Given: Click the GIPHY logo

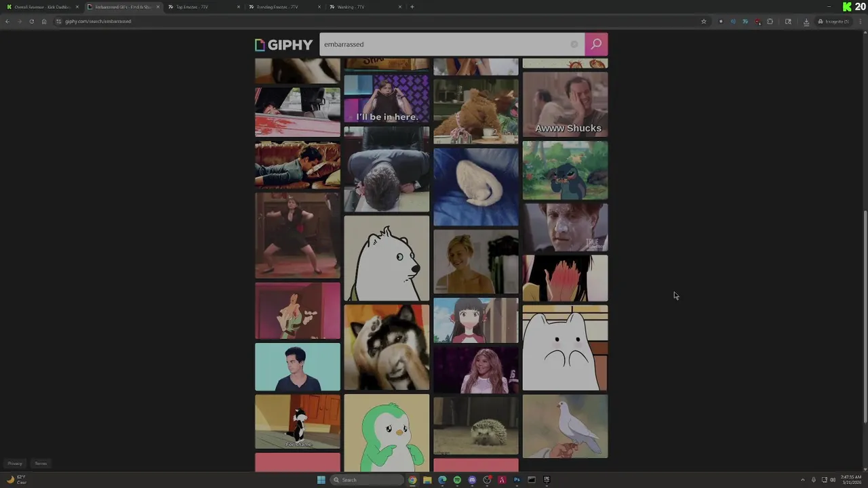Looking at the screenshot, I should pos(283,45).
